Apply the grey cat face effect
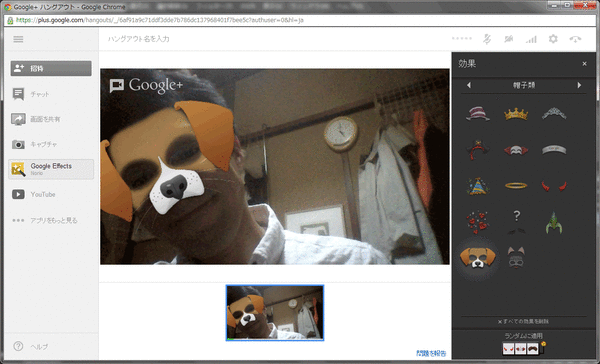 pyautogui.click(x=516, y=257)
